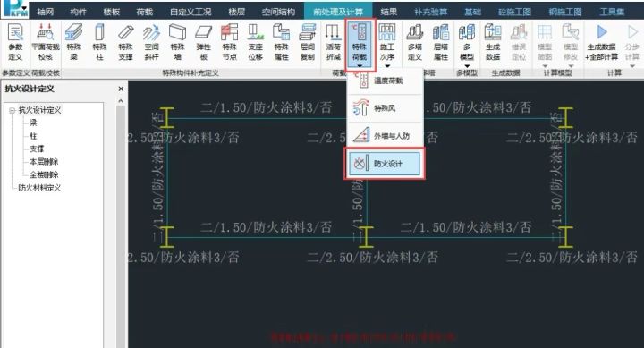Expand arrow under 施工次序 button
The width and height of the screenshot is (644, 348).
[387, 65]
